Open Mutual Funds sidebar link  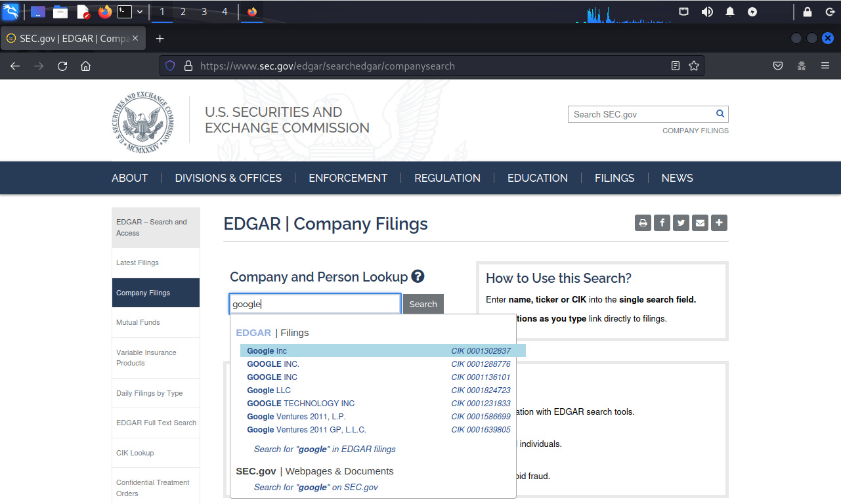point(138,322)
